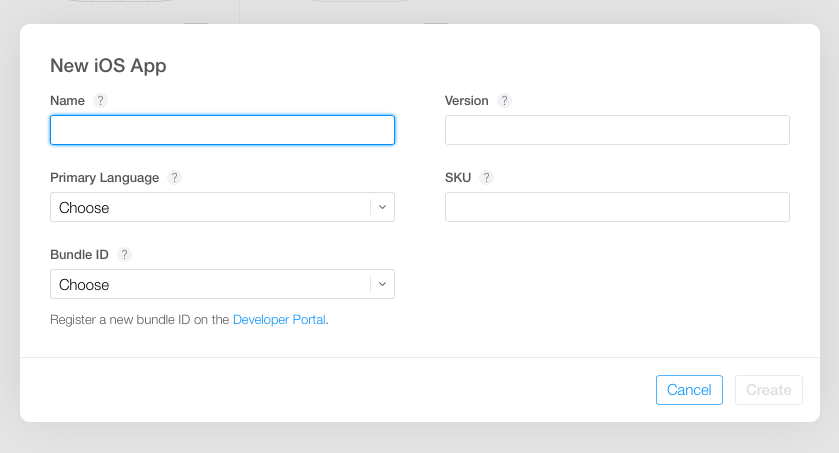Show the Bundle ID help tooltip
Viewport: 839px width, 453px height.
tap(125, 255)
